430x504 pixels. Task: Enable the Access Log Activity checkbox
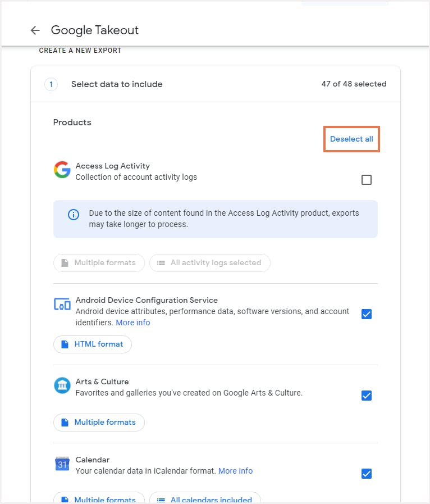point(367,180)
